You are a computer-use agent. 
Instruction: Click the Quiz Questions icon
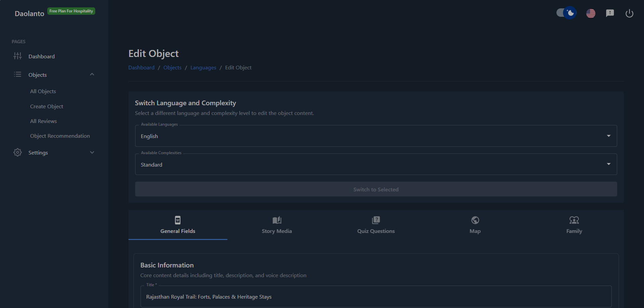376,220
